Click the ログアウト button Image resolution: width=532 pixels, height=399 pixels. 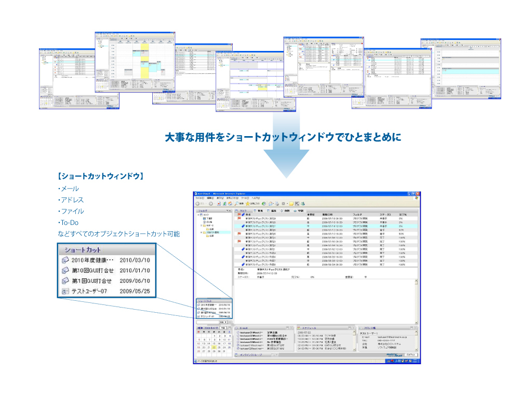click(x=411, y=355)
